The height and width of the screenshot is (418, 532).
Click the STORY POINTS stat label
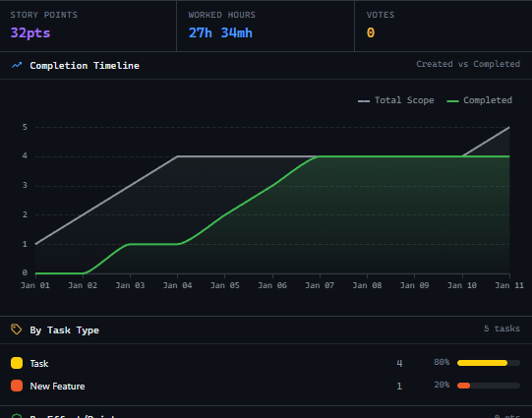(x=44, y=15)
